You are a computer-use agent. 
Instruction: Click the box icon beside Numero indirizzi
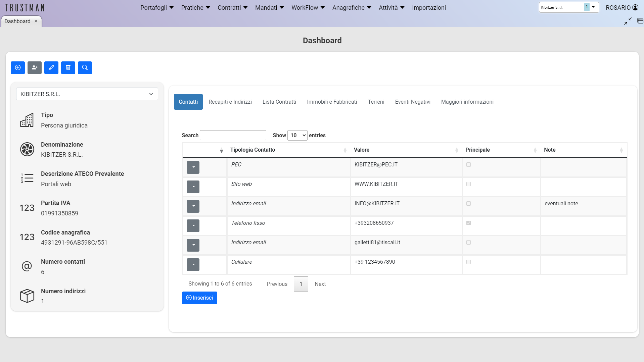27,296
